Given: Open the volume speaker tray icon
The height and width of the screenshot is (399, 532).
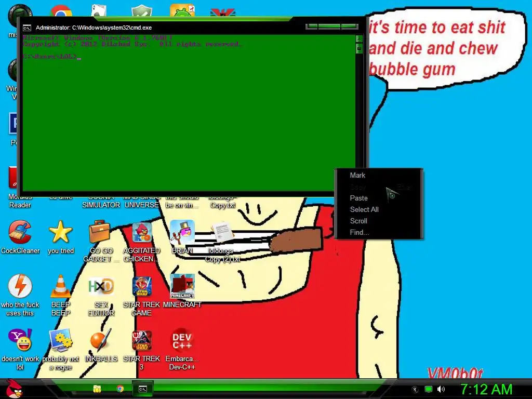Looking at the screenshot, I should 441,389.
